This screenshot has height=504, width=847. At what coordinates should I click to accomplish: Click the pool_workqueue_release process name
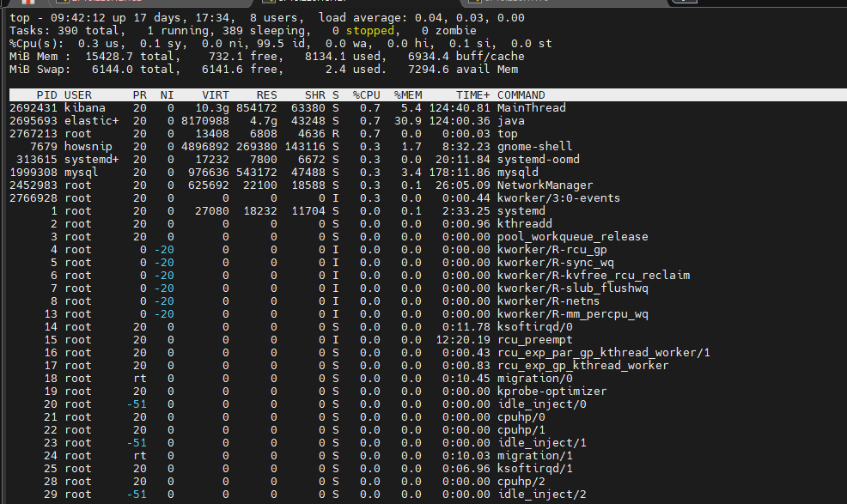point(573,237)
